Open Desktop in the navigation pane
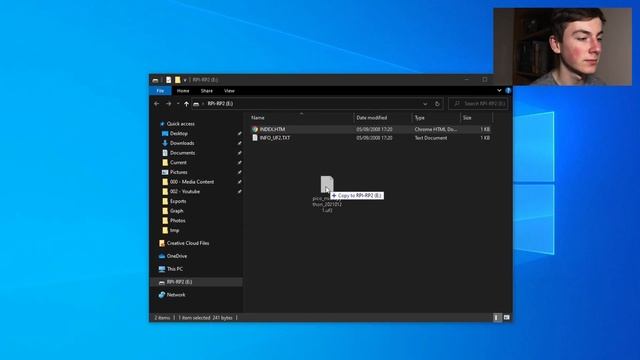 [x=179, y=133]
